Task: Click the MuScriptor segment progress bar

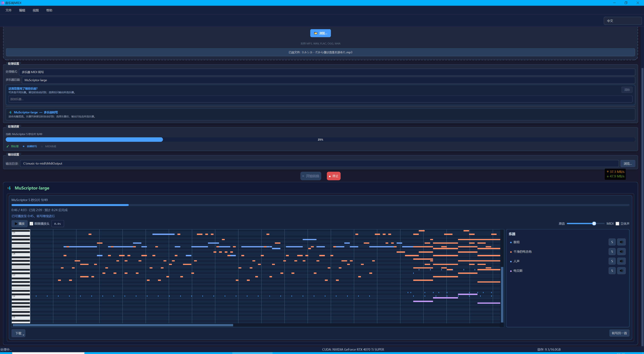Action: [320, 205]
